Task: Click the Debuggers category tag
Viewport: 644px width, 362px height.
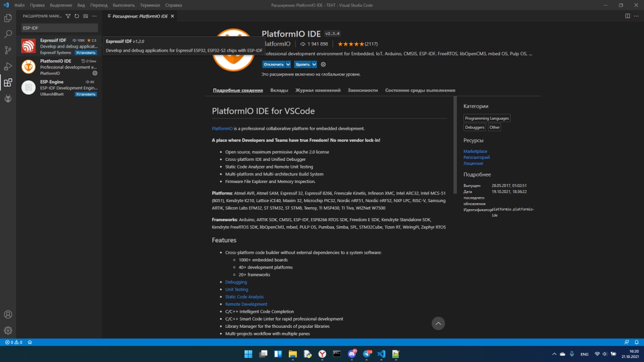Action: click(x=475, y=127)
